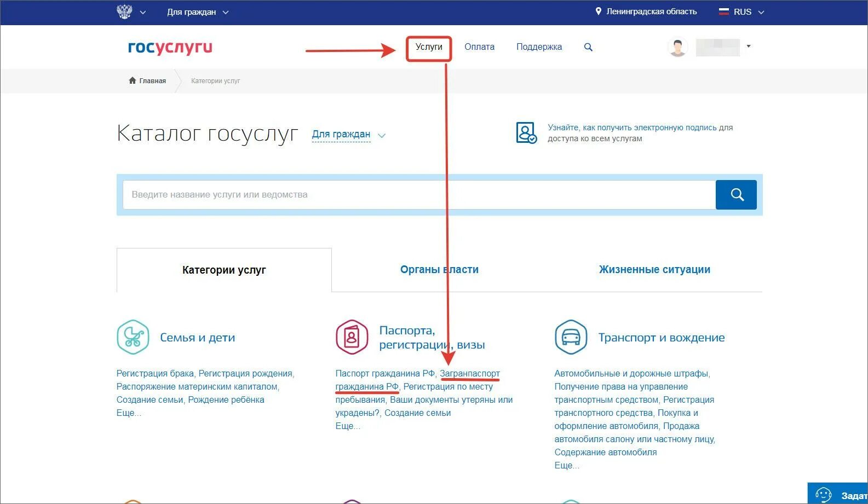Click the Russian coat of arms icon

tap(125, 11)
